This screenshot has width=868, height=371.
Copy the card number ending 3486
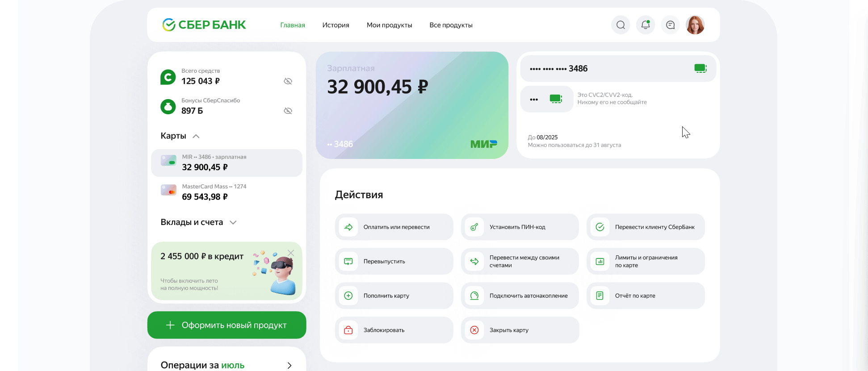tap(700, 68)
